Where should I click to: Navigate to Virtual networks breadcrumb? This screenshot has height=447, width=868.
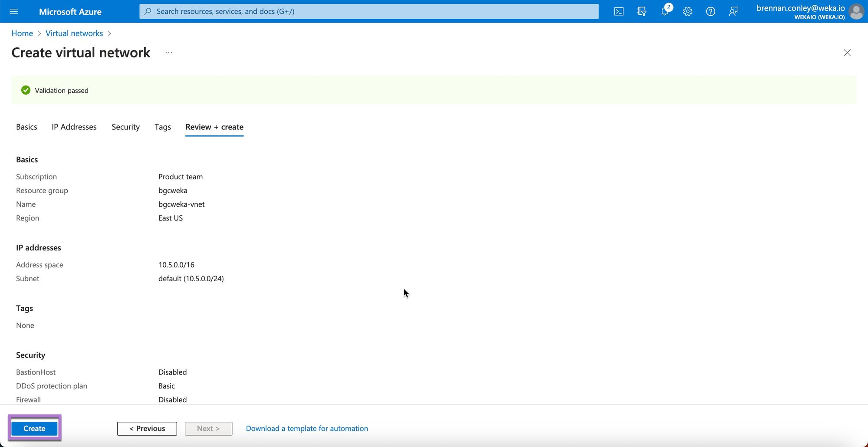click(x=74, y=33)
